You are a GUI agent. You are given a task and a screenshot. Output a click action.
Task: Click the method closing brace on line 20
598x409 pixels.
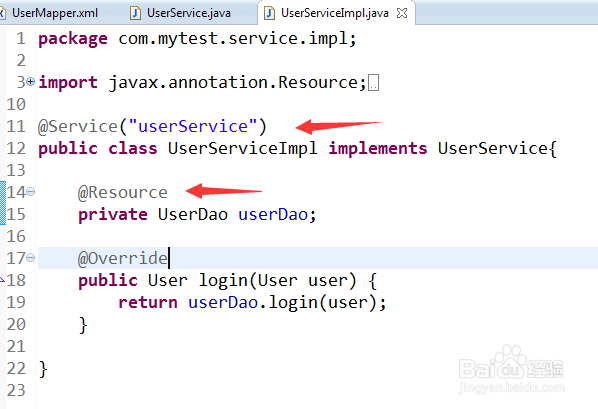(83, 325)
